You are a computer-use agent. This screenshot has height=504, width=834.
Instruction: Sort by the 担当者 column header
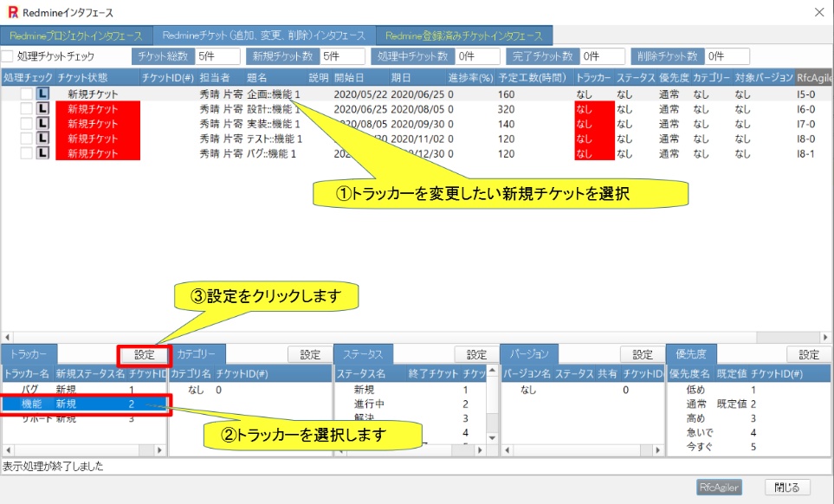point(221,78)
